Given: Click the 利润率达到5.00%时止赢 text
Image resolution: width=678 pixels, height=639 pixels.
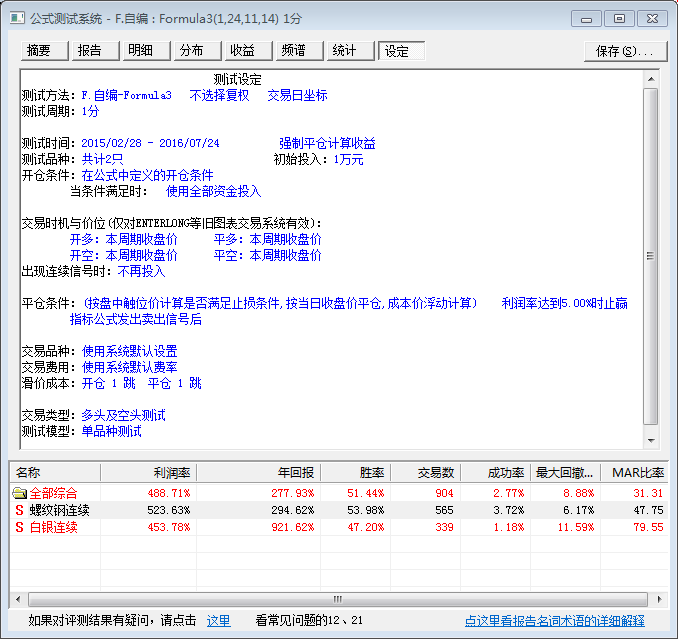Looking at the screenshot, I should [x=565, y=303].
